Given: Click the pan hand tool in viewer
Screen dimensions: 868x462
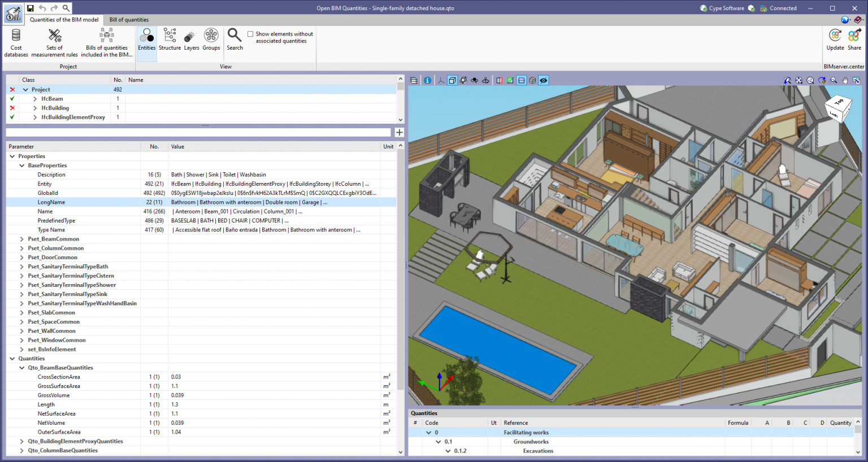Looking at the screenshot, I should tap(845, 80).
